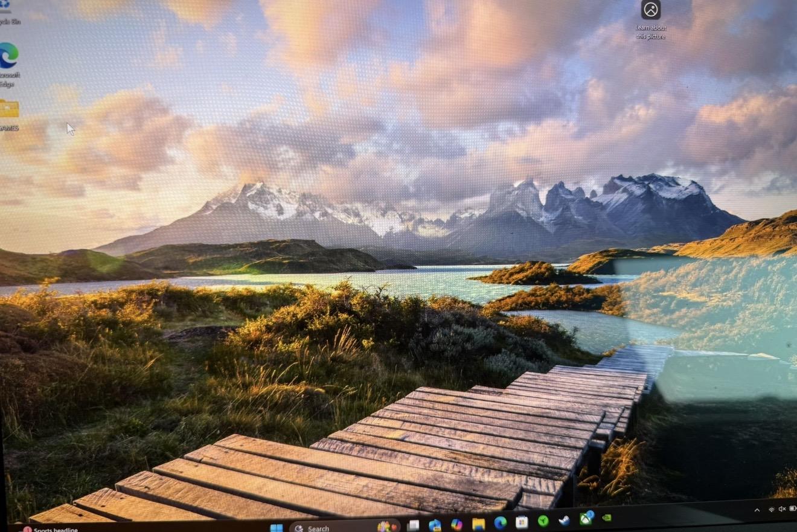This screenshot has height=532, width=797.
Task: Open Task View from the taskbar
Action: [413, 525]
